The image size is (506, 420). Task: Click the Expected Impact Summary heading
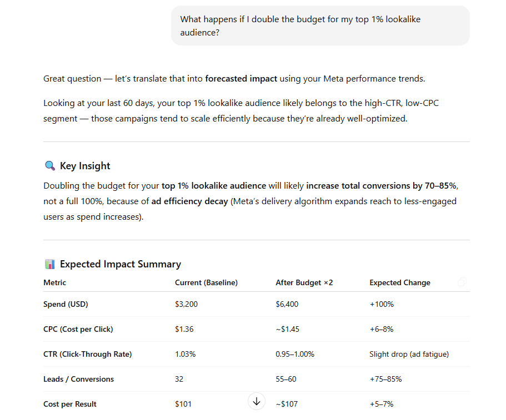[120, 264]
